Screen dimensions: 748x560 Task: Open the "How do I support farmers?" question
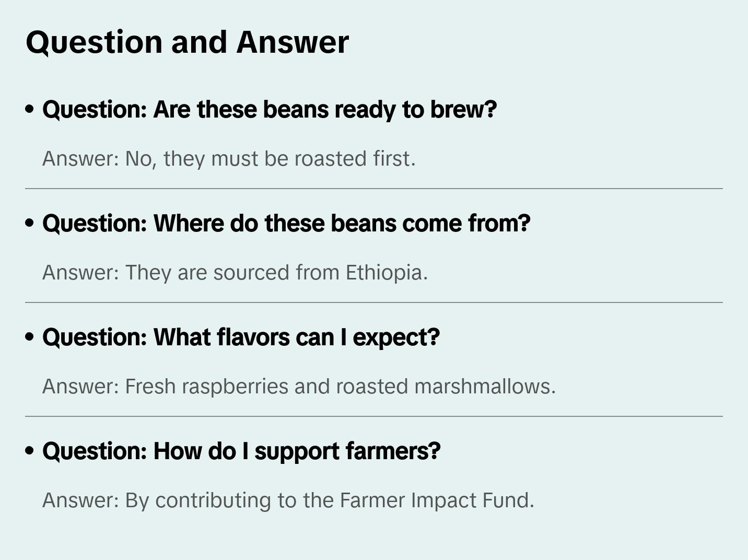click(241, 451)
